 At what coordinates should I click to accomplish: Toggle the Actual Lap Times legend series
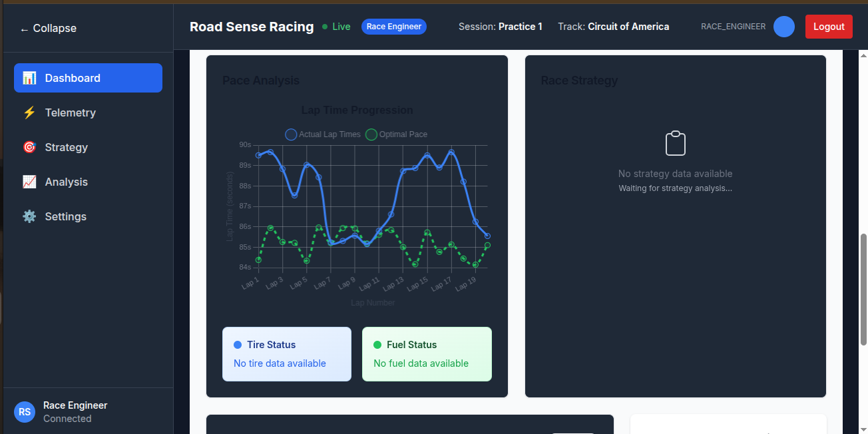[323, 134]
